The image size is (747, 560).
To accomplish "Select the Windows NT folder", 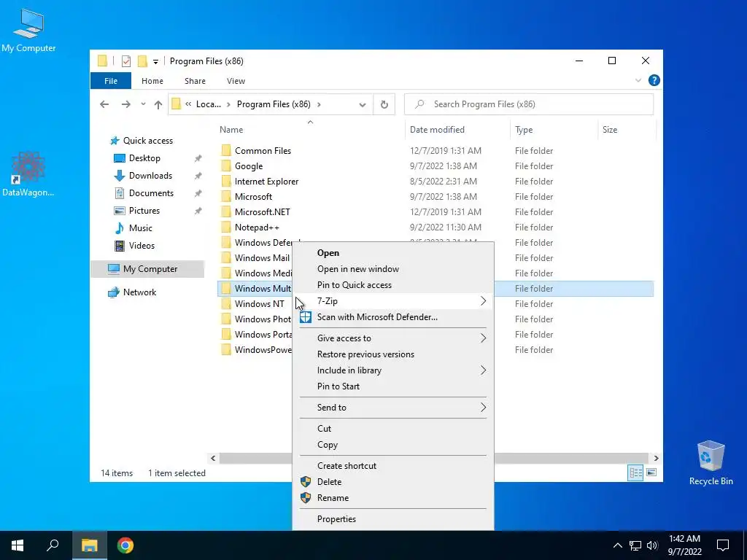I will pos(253,304).
